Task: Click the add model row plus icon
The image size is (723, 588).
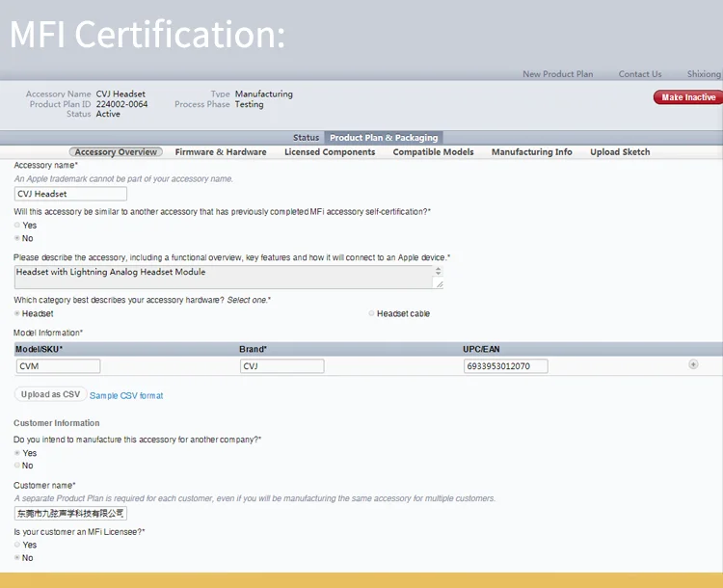Action: point(693,364)
